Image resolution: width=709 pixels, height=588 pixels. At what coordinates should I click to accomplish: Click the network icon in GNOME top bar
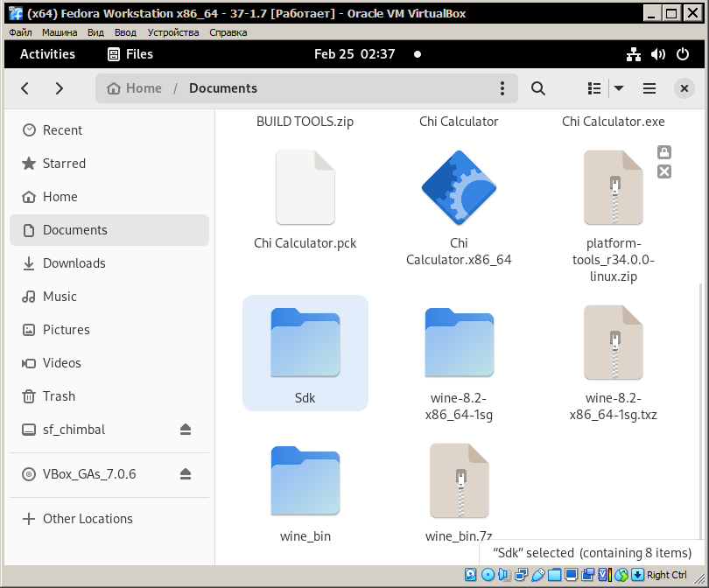pos(634,54)
